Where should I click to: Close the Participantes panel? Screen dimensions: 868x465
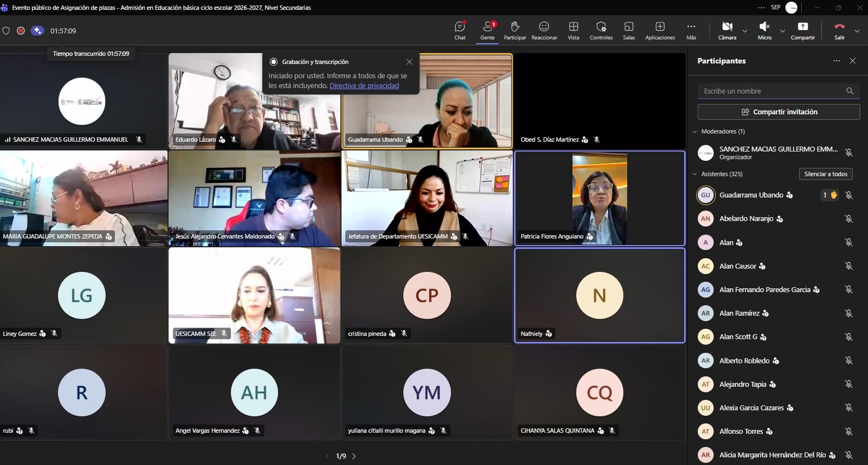click(x=852, y=61)
